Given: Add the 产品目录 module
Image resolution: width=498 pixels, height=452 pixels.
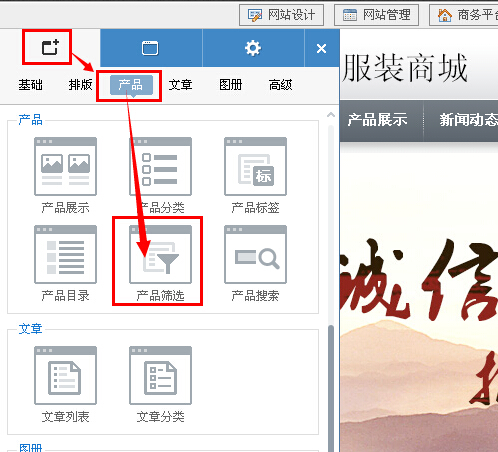Looking at the screenshot, I should (x=65, y=264).
